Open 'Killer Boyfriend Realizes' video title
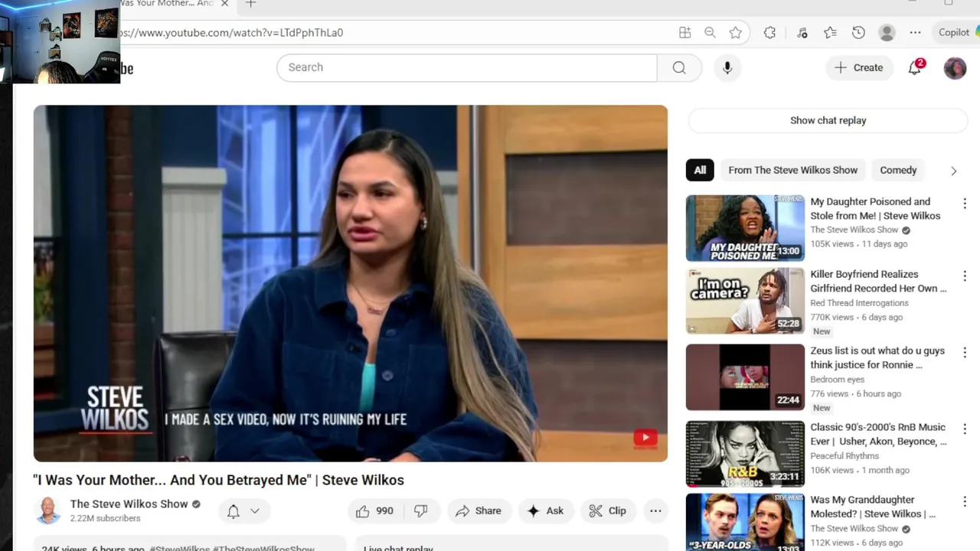This screenshot has height=551, width=980. pos(878,281)
